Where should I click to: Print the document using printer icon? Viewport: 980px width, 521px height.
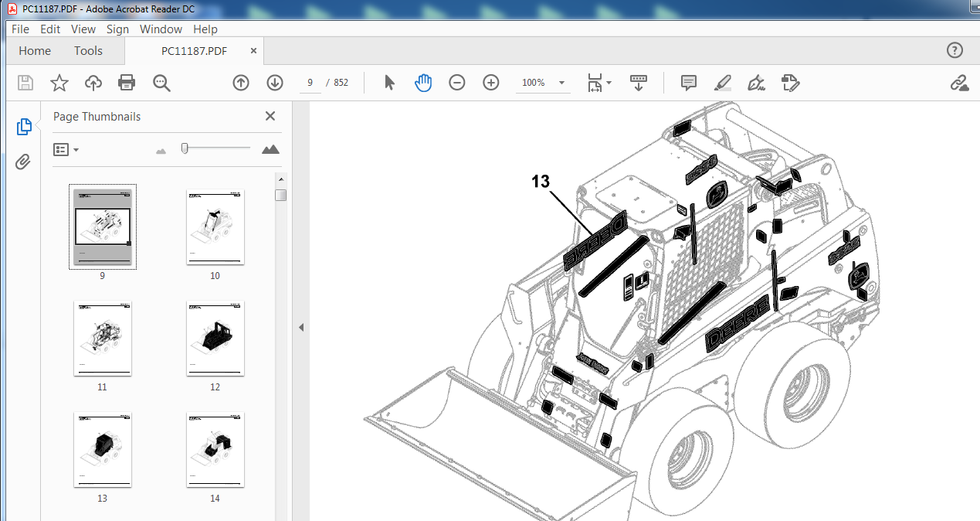click(127, 83)
